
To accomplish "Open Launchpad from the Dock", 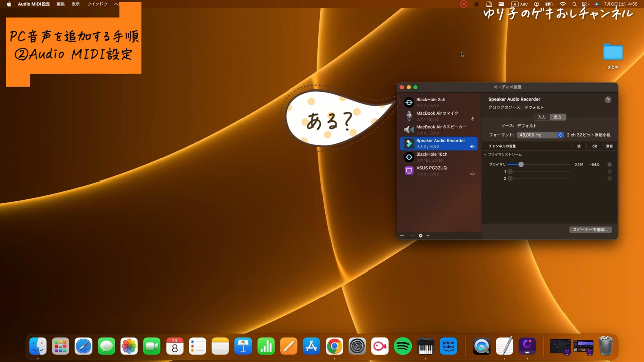I will [60, 346].
